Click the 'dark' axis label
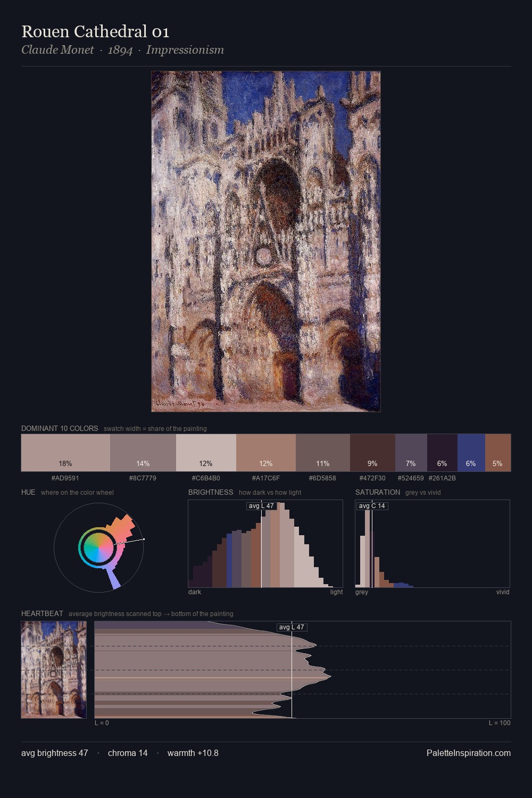 [195, 592]
